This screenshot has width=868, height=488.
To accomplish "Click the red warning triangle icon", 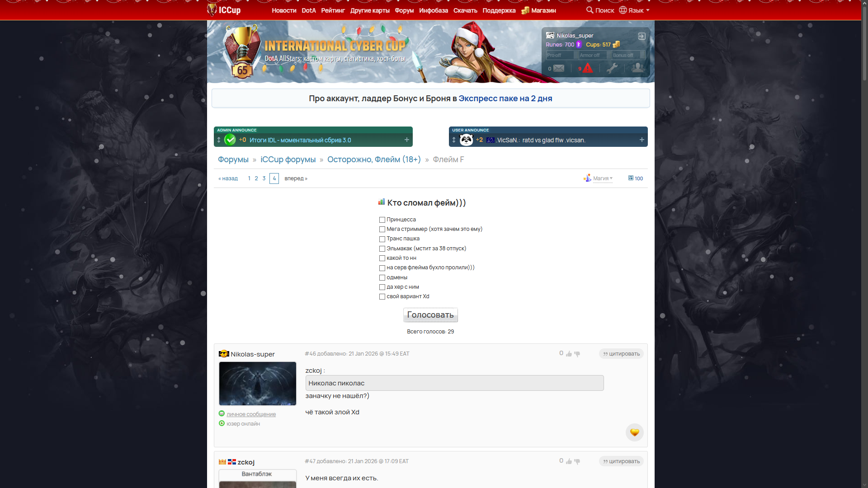I will [x=587, y=68].
